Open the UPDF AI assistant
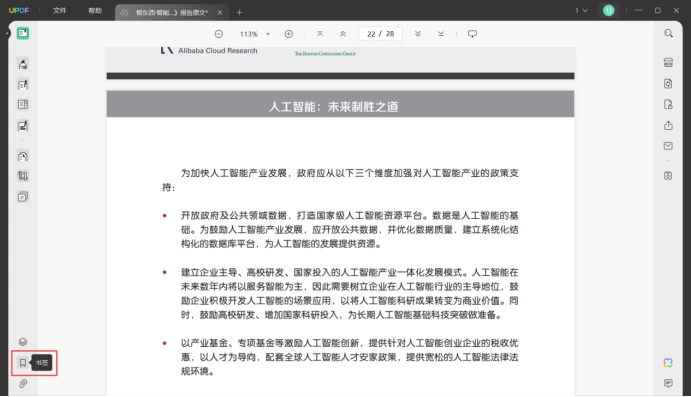Viewport: 691px width, 397px height. click(x=669, y=363)
